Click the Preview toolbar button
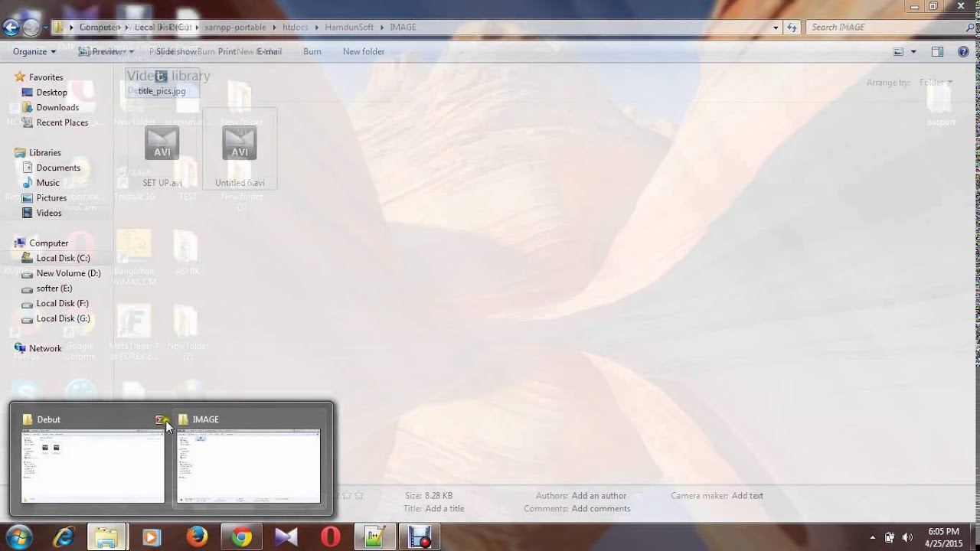Image resolution: width=980 pixels, height=551 pixels. coord(100,51)
